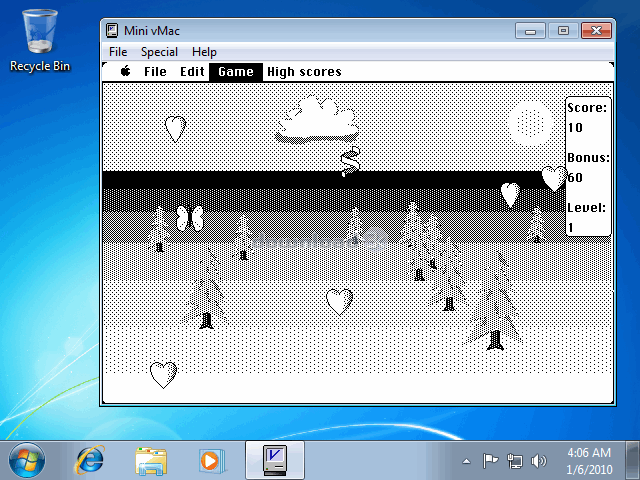Show hidden system tray icons
This screenshot has width=640, height=480.
467,462
